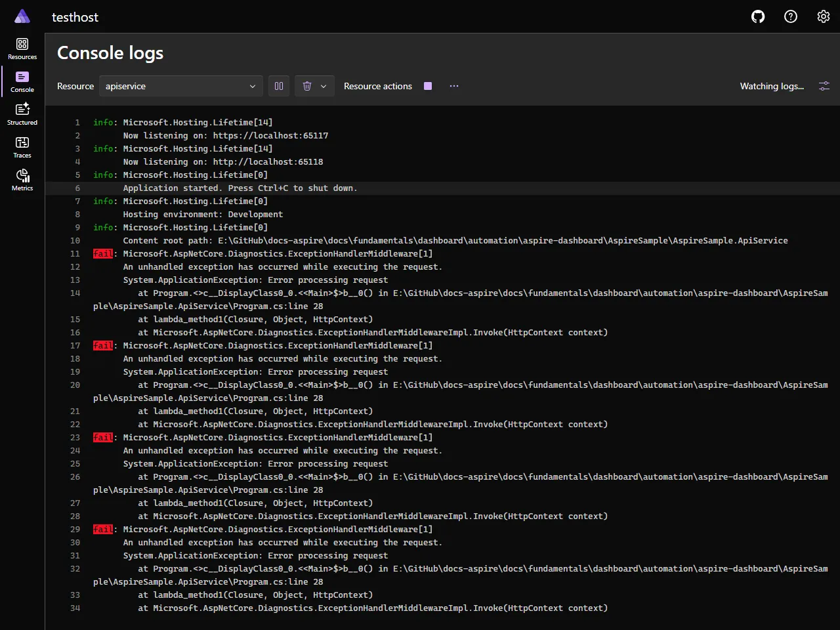Select log line 11 fail entry
Screen dimensions: 840x630
tap(103, 253)
